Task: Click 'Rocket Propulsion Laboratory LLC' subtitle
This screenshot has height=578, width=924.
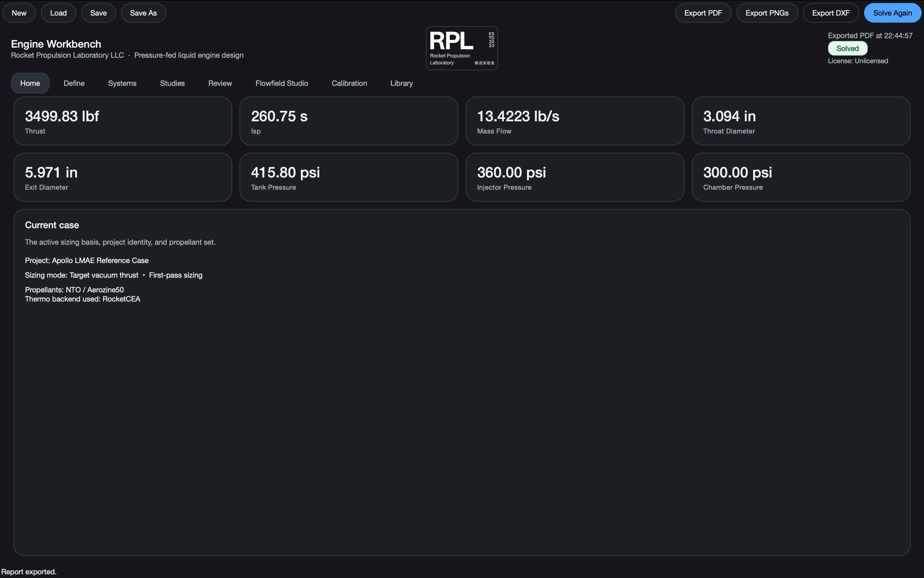Action: [x=68, y=55]
